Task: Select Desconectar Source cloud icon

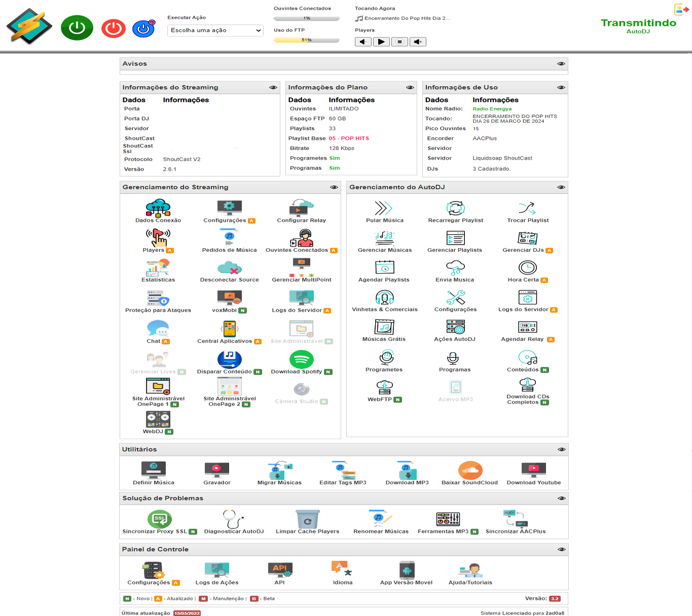Action: (230, 267)
